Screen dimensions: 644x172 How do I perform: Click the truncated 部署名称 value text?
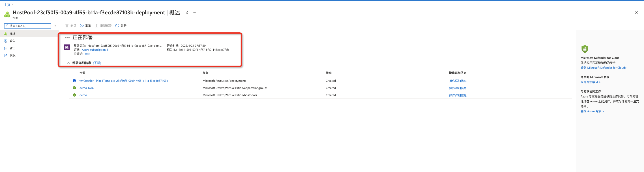pyautogui.click(x=125, y=46)
